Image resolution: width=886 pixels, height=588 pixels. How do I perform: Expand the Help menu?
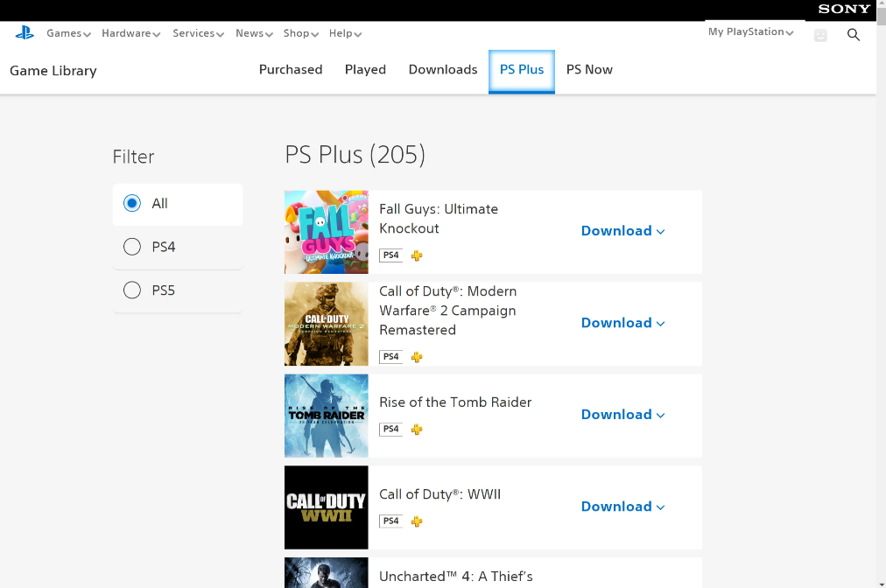click(345, 33)
